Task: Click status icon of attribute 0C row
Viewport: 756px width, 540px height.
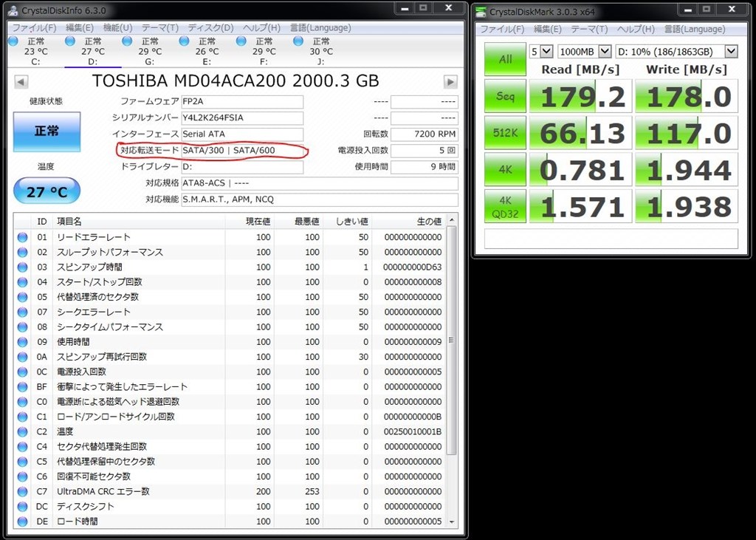Action: click(x=22, y=372)
